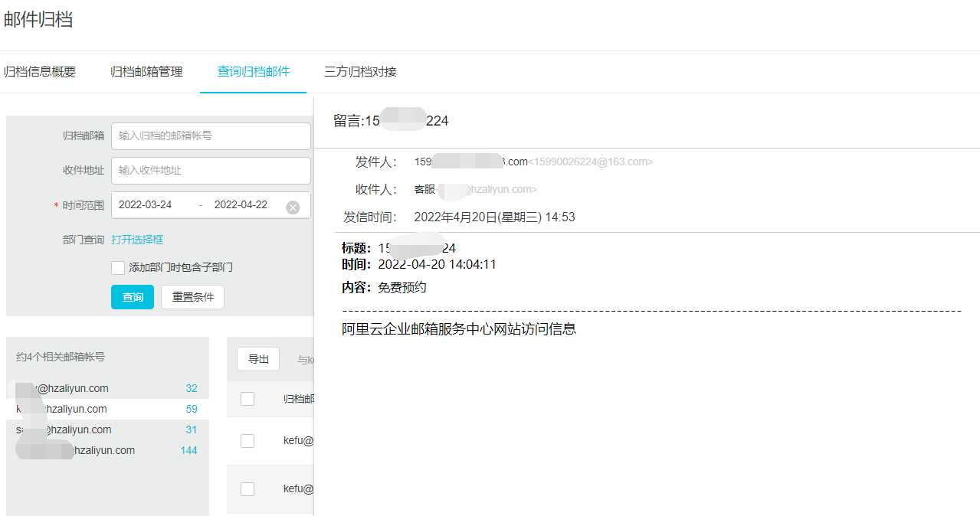Select the mailbox account with 31 mails

coord(107,429)
